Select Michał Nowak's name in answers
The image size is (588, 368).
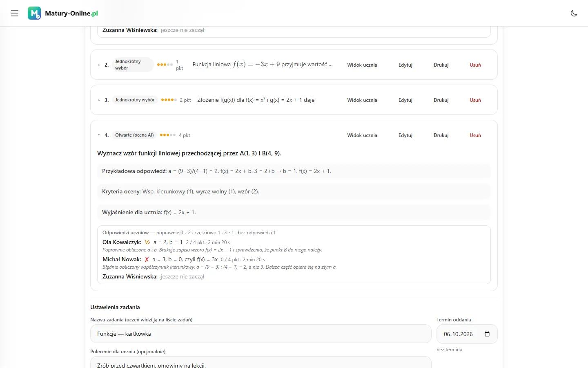(x=122, y=259)
